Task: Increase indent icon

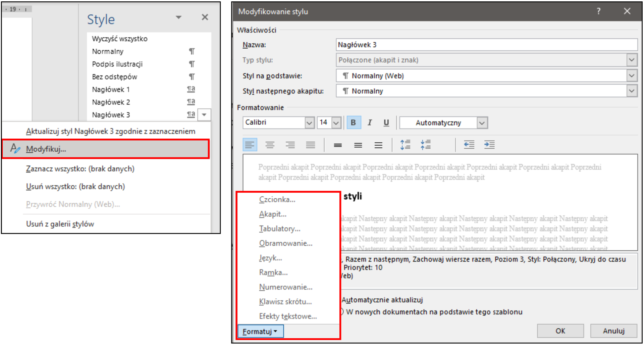Action: (489, 145)
